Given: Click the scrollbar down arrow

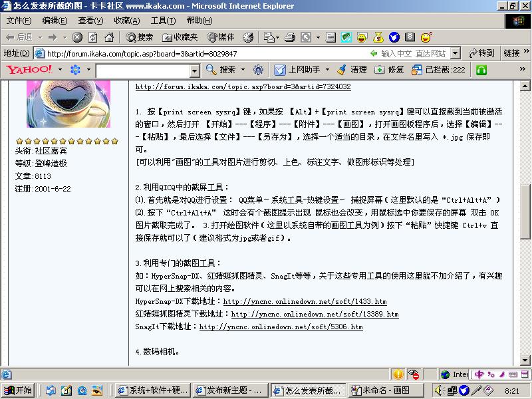Looking at the screenshot, I should tap(525, 360).
